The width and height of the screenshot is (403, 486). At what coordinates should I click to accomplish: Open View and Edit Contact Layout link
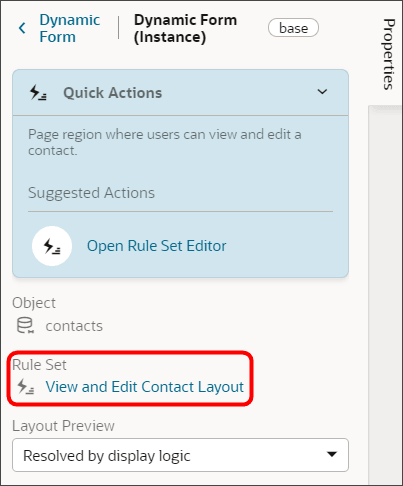(145, 387)
